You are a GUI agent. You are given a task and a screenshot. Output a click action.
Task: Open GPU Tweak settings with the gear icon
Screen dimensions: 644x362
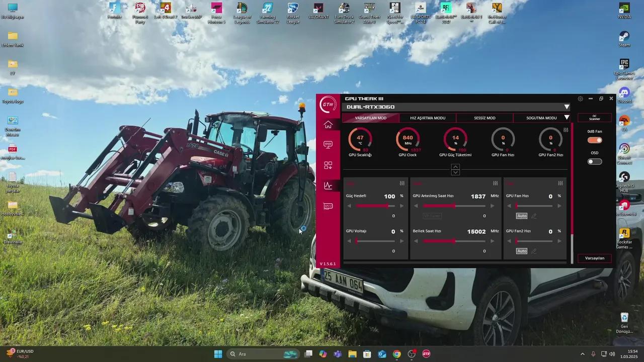click(580, 99)
